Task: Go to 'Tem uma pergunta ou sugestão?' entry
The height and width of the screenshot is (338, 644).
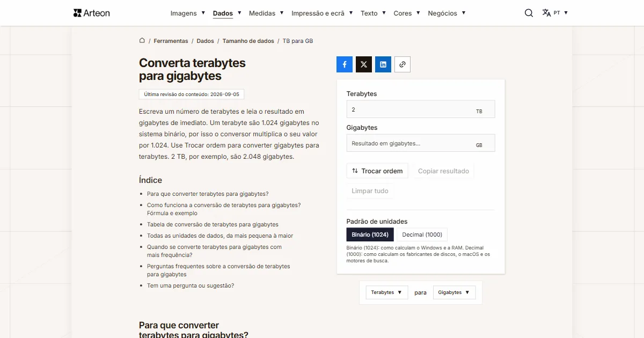Action: tap(191, 285)
